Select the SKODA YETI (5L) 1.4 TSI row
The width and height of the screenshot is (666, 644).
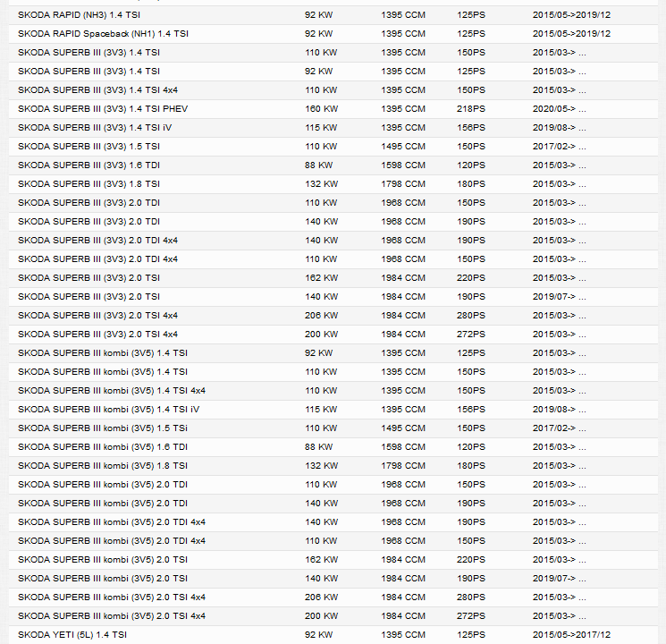tap(333, 635)
